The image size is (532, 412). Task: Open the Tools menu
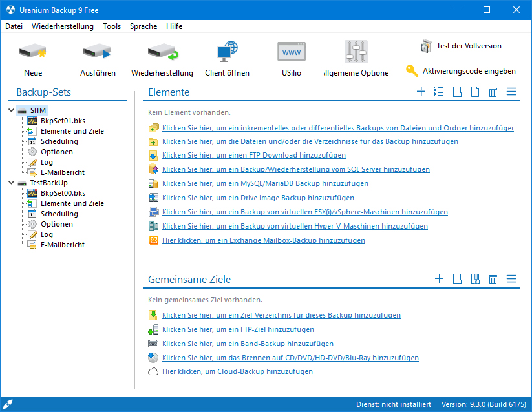(112, 26)
